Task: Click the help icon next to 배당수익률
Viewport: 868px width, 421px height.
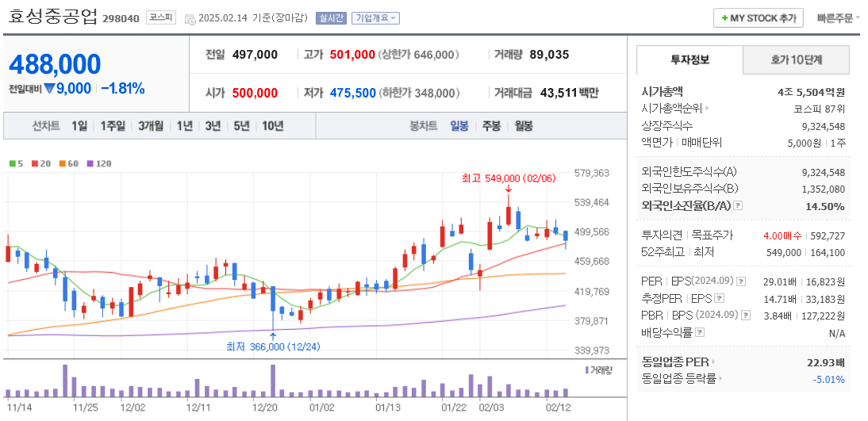Action: pos(700,332)
